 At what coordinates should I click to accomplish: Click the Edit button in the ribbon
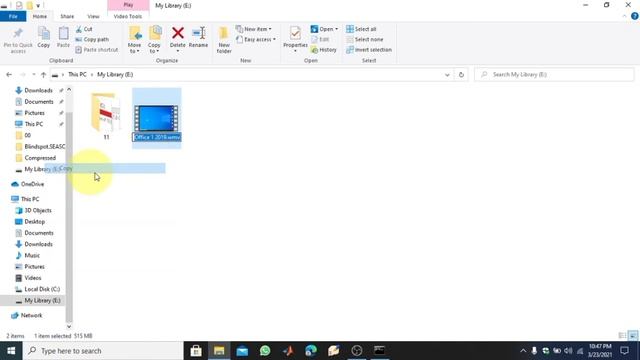click(320, 40)
